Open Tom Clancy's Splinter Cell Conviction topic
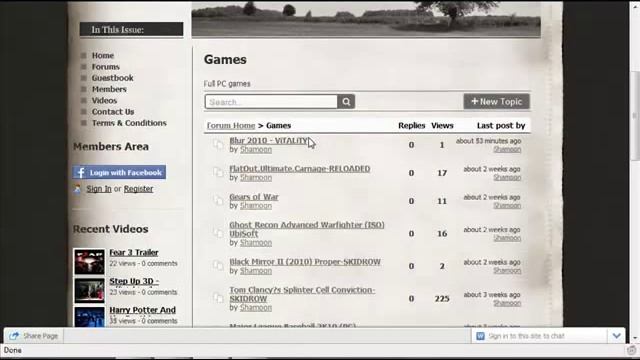Screen dimensions: 640x360 tap(302, 294)
